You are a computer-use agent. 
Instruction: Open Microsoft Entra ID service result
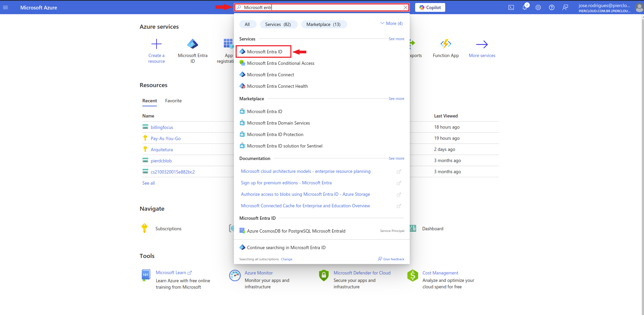coord(264,52)
